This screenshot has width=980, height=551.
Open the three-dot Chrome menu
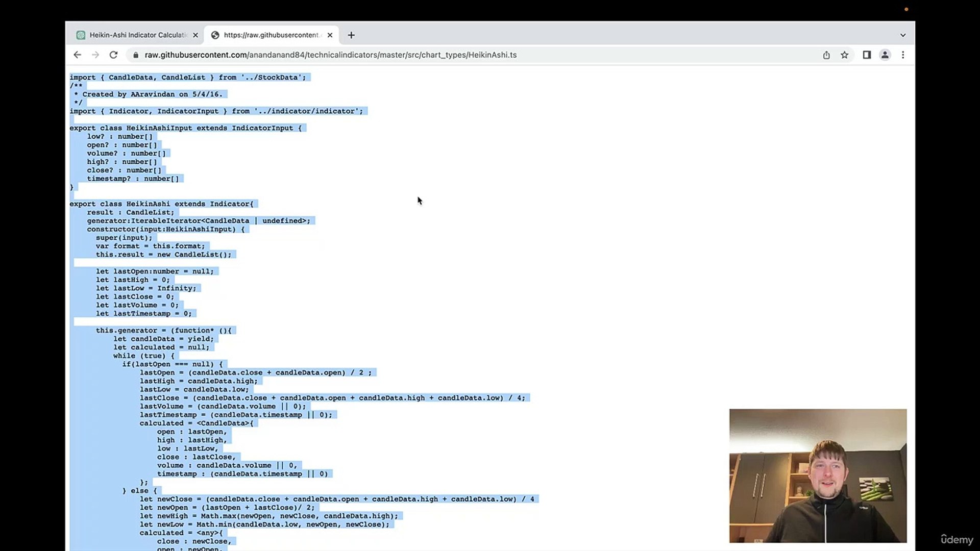pyautogui.click(x=903, y=55)
